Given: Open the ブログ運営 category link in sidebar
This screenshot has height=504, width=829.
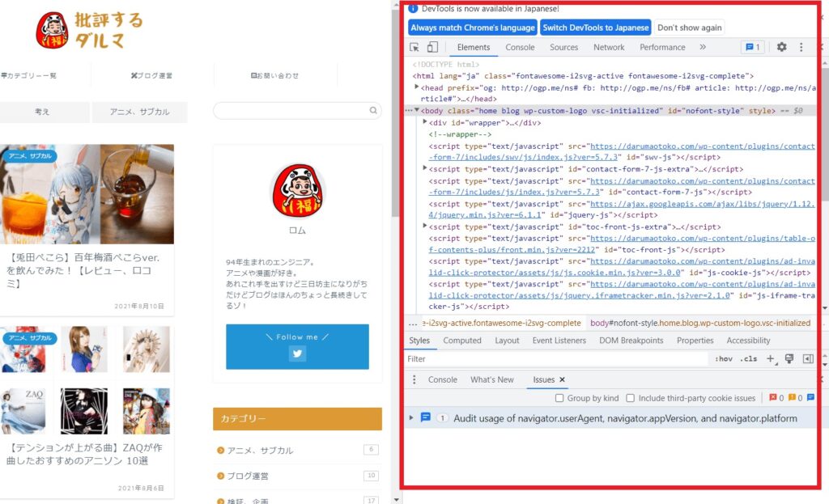Looking at the screenshot, I should pos(248,476).
